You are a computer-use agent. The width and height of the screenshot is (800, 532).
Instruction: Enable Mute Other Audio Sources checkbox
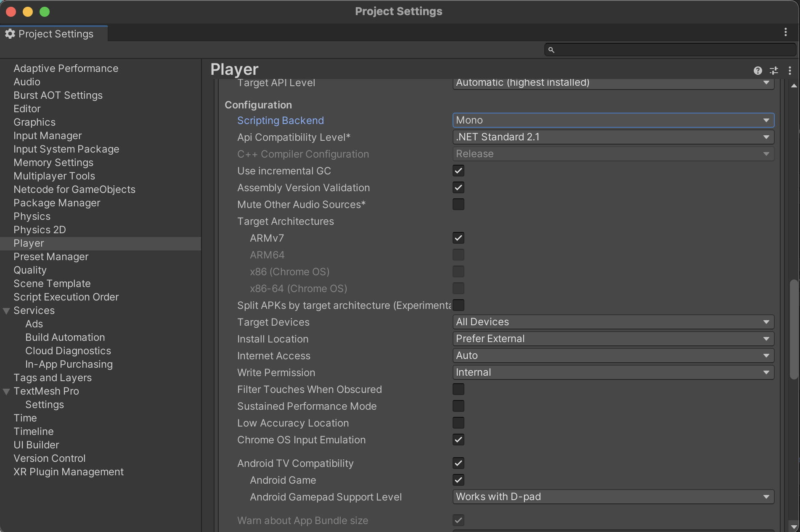coord(458,204)
